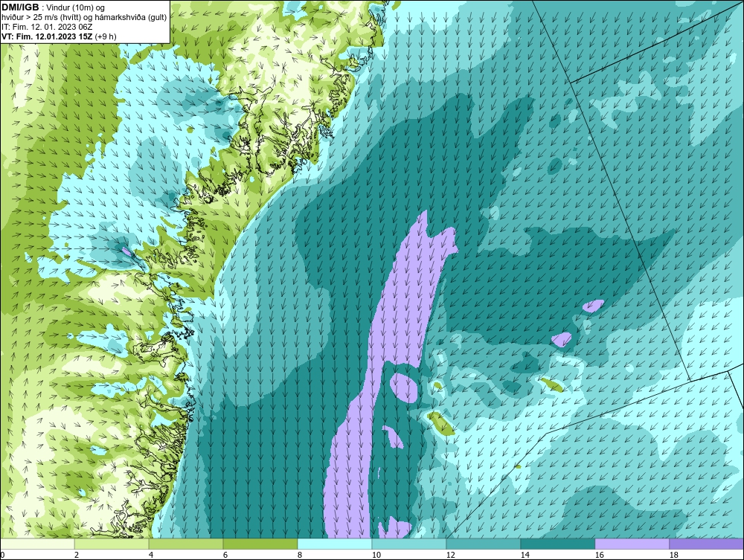The width and height of the screenshot is (744, 560).
Task: Click the palest 0–2 m/s legend swatch
Action: [37, 544]
